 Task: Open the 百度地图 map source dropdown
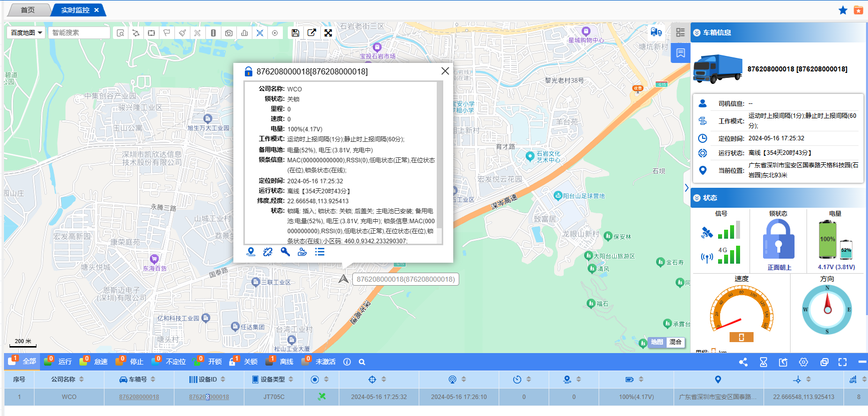coord(26,33)
